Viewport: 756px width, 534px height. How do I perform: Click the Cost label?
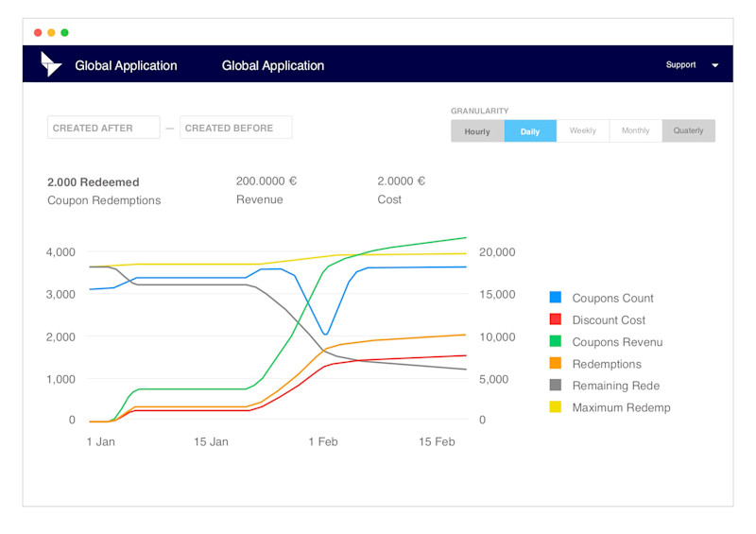389,199
